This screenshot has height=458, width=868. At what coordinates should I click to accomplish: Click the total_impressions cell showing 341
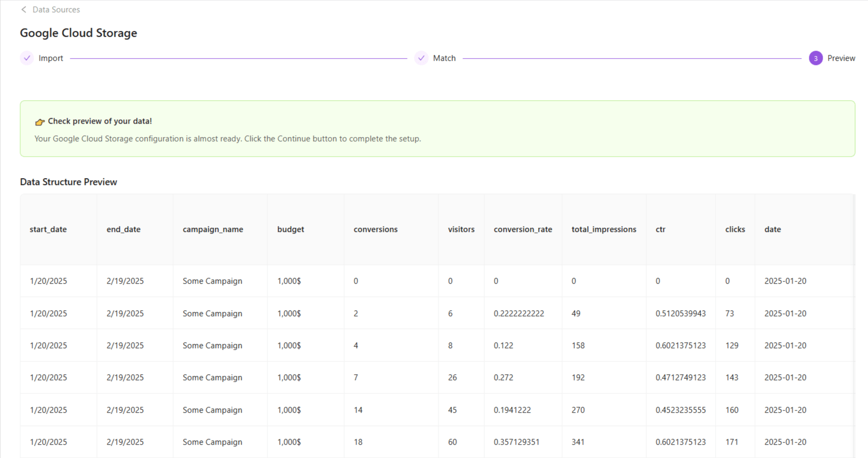(x=578, y=442)
